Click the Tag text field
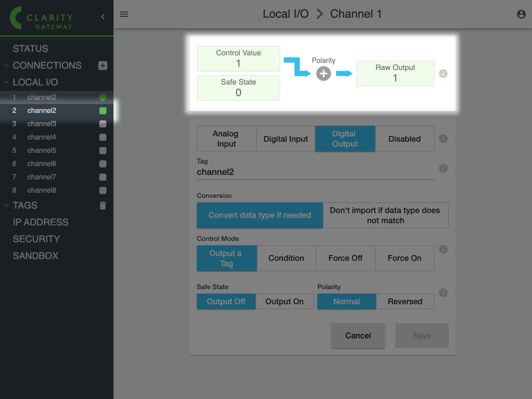 click(x=315, y=172)
